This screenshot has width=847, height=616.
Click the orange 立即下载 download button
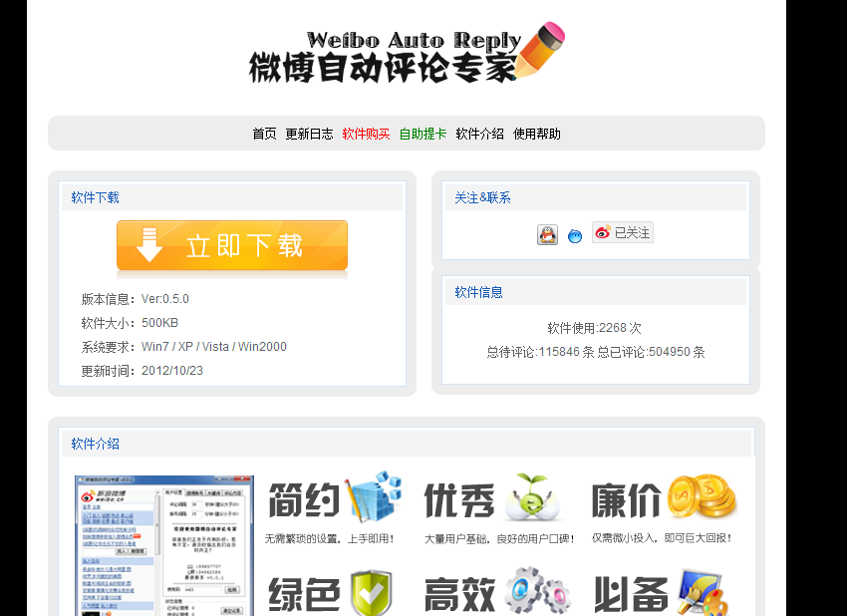click(232, 245)
